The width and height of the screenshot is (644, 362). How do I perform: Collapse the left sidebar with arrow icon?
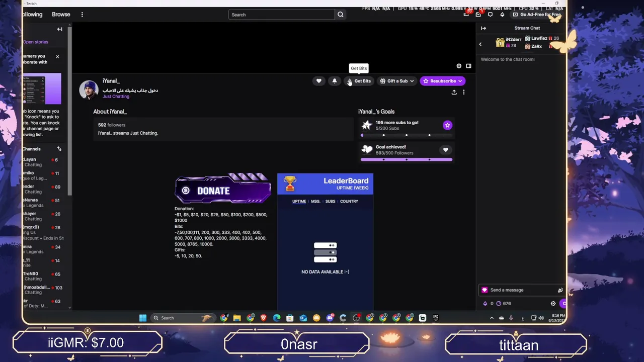tap(59, 29)
